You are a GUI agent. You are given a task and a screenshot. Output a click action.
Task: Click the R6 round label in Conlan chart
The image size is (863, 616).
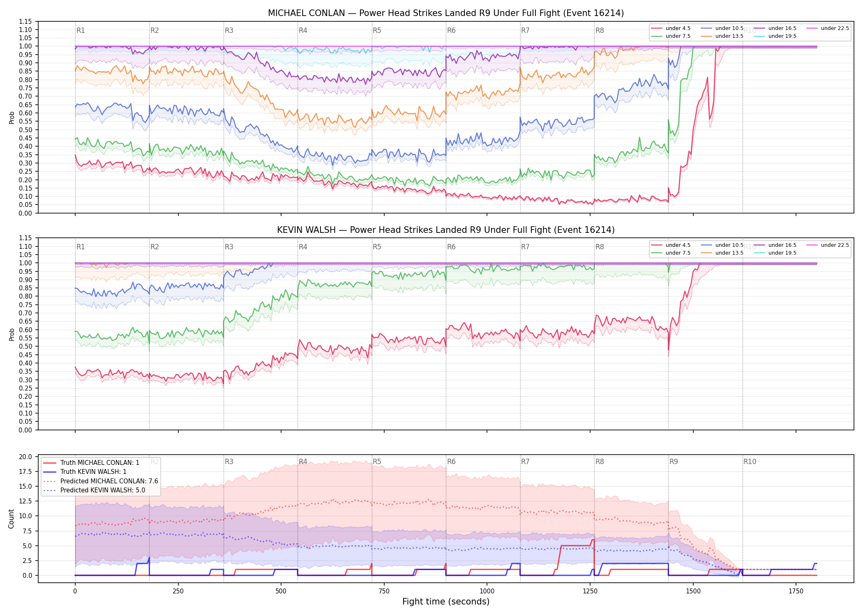click(x=451, y=30)
